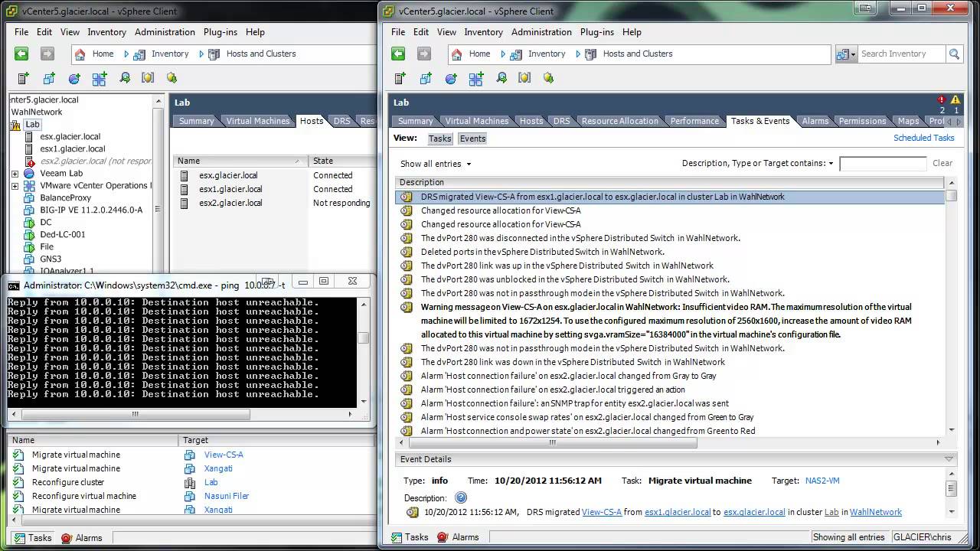Switch to Permissions tab
Image resolution: width=980 pixels, height=551 pixels.
pos(862,121)
